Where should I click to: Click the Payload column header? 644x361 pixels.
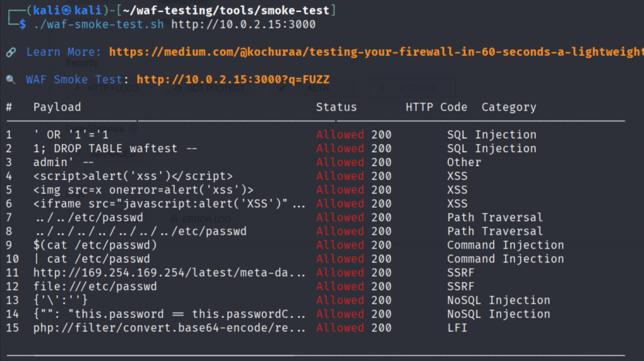[57, 107]
